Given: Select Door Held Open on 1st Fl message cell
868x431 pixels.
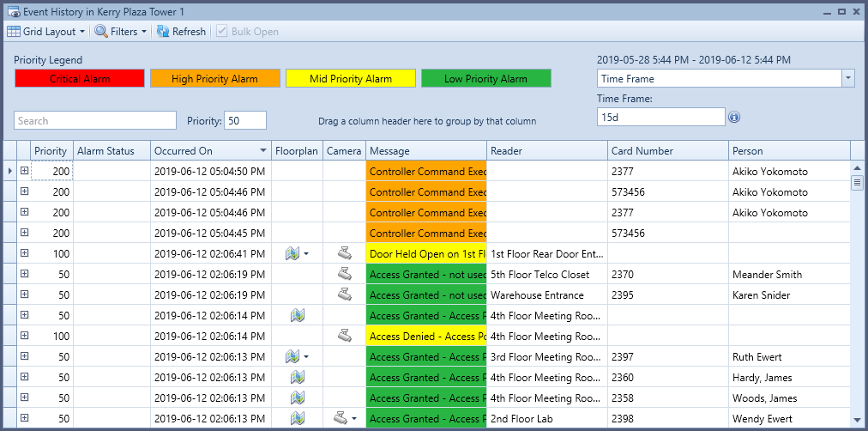Looking at the screenshot, I should click(x=426, y=254).
